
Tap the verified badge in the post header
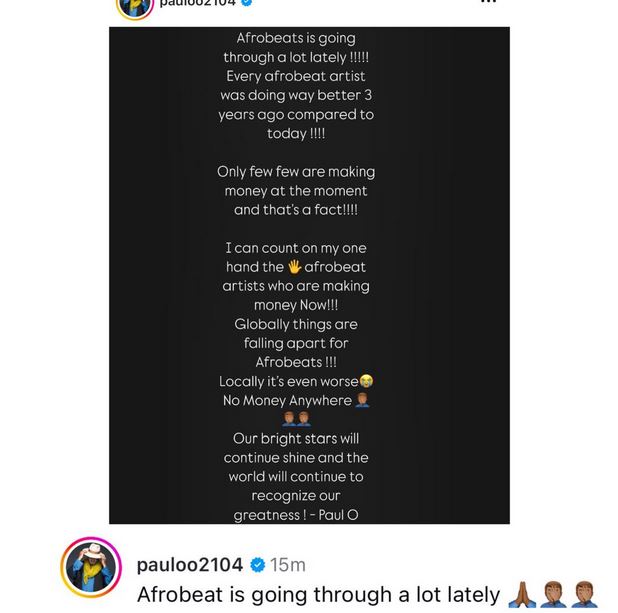[x=246, y=2]
